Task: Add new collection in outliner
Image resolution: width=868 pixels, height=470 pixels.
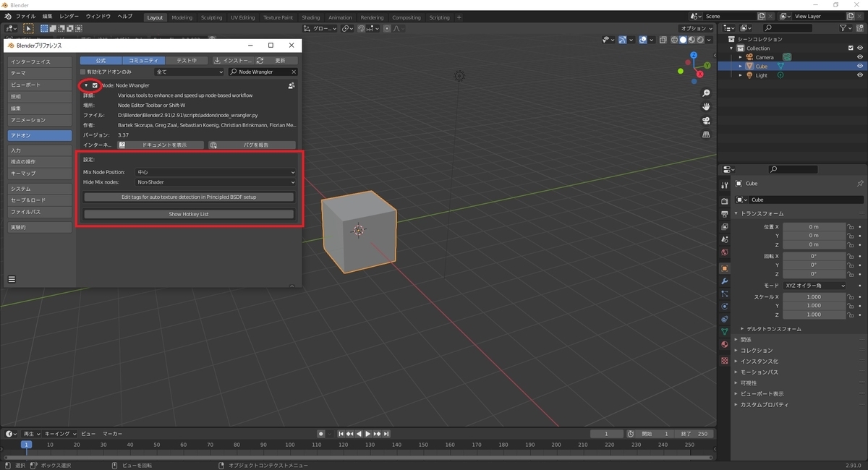Action: click(x=860, y=28)
